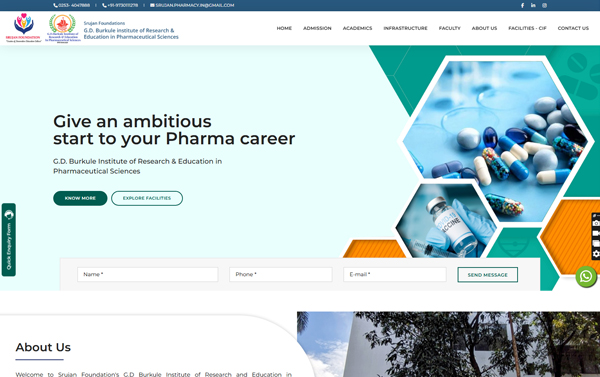Open the Infrastructure menu
The height and width of the screenshot is (377, 600).
[405, 28]
